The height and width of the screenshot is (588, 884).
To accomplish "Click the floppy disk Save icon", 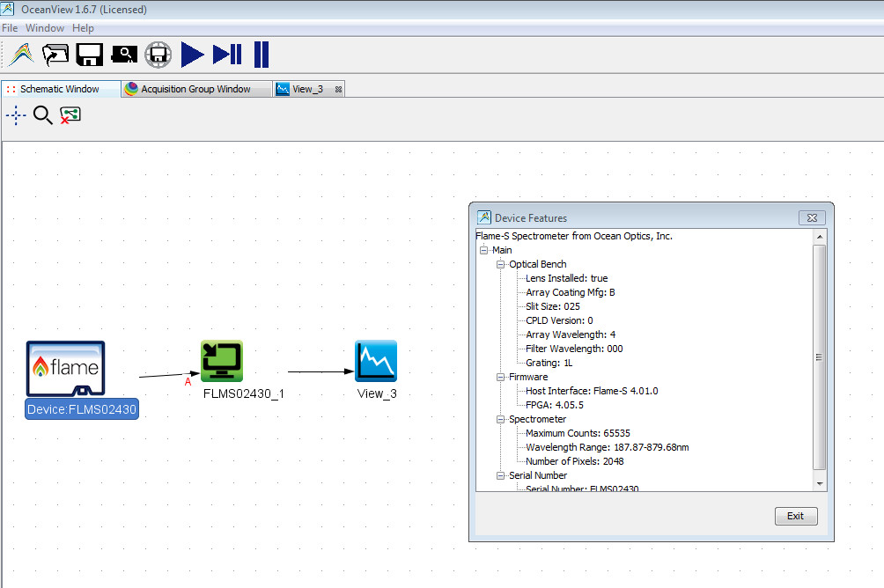I will [90, 55].
